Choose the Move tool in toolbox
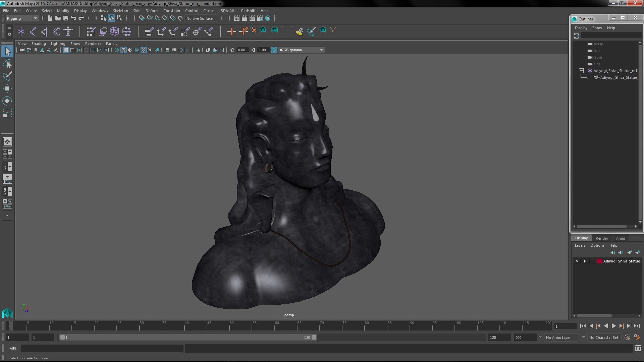644x362 pixels. click(x=7, y=88)
